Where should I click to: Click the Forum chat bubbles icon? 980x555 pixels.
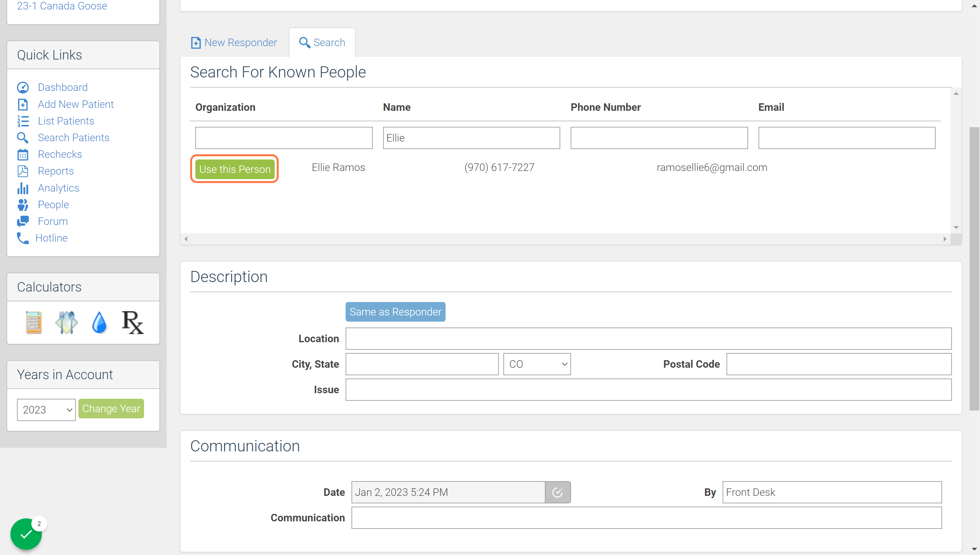coord(23,221)
